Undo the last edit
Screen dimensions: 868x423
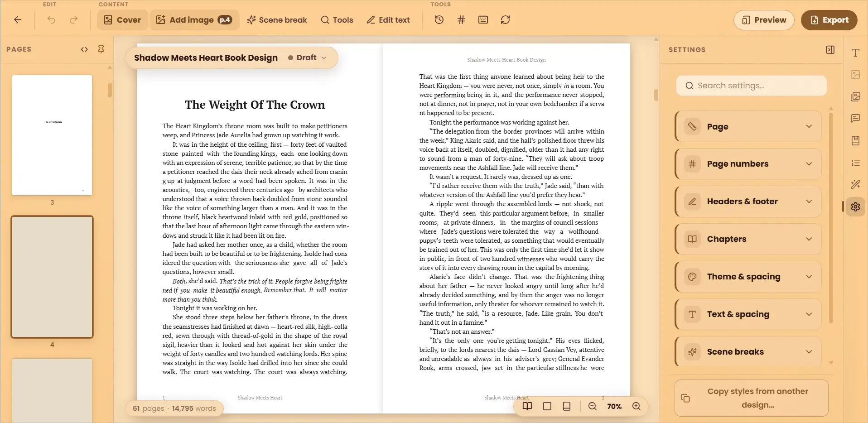pyautogui.click(x=52, y=20)
